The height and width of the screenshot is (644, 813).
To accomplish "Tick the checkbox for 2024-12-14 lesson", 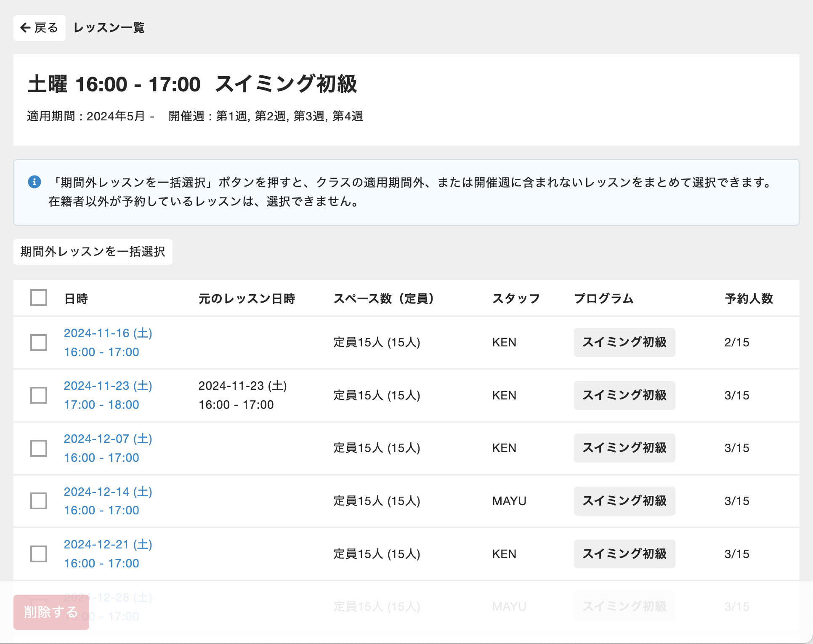I will tap(39, 501).
